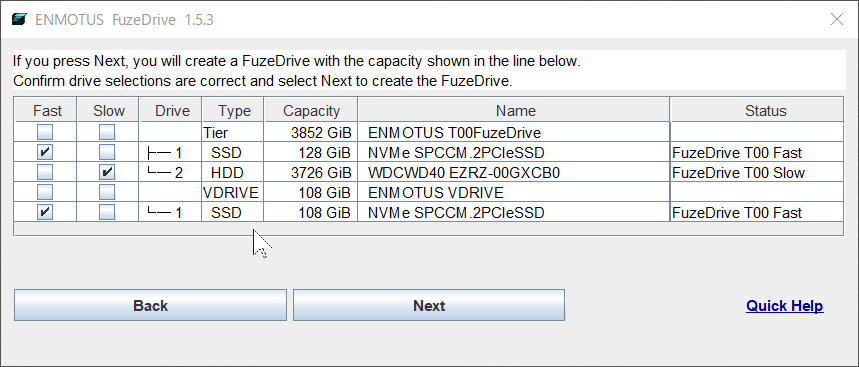The height and width of the screenshot is (367, 859).
Task: Uncheck Slow for the WDC HDD row
Action: (107, 173)
